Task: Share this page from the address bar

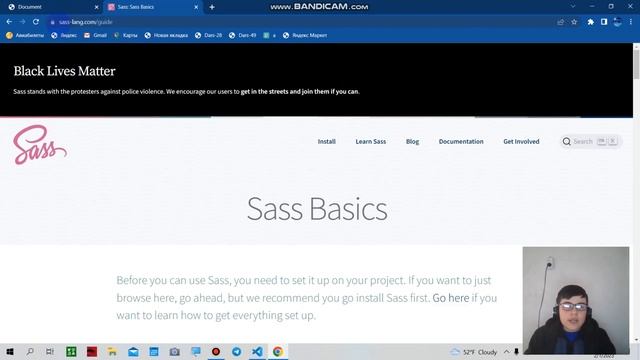Action: coord(561,22)
